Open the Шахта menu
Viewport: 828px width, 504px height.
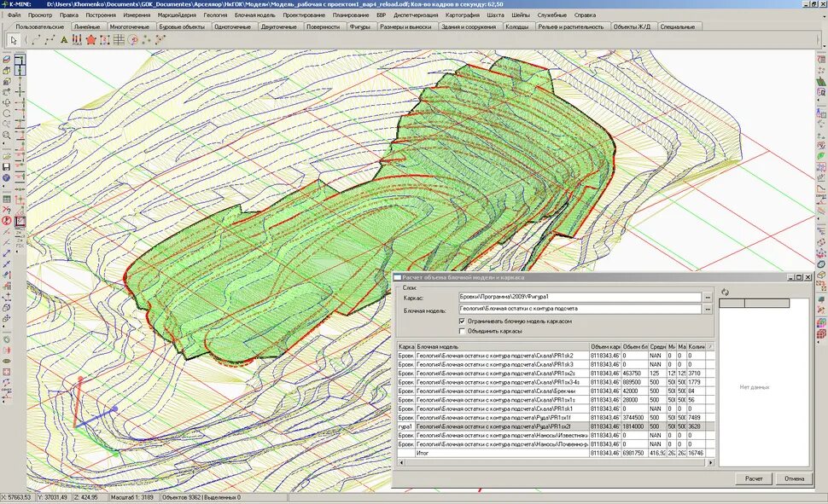click(495, 15)
